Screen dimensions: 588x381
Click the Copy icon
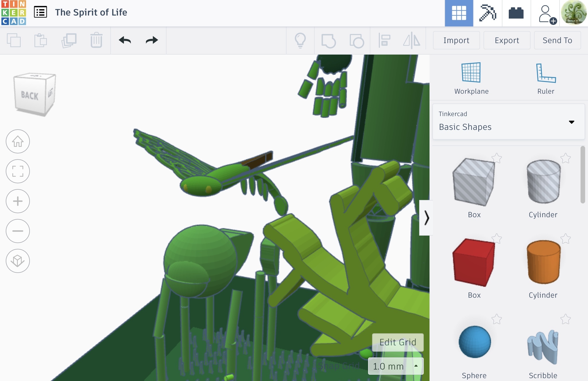coord(14,40)
